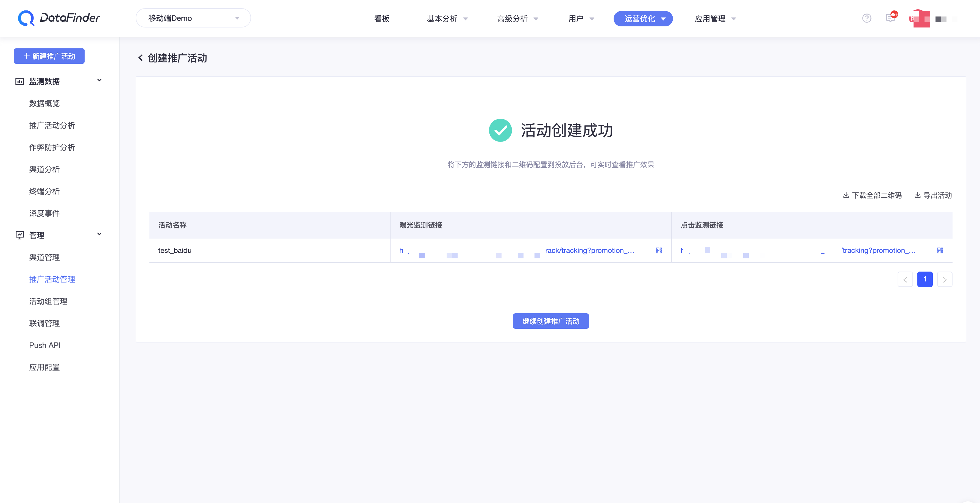Expand the 应用管理 menu
The image size is (980, 503).
point(715,19)
